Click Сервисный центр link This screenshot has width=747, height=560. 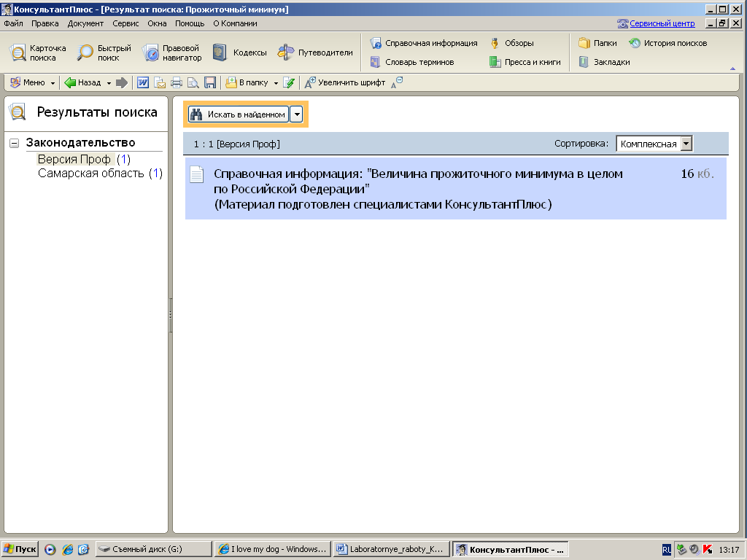pos(662,23)
